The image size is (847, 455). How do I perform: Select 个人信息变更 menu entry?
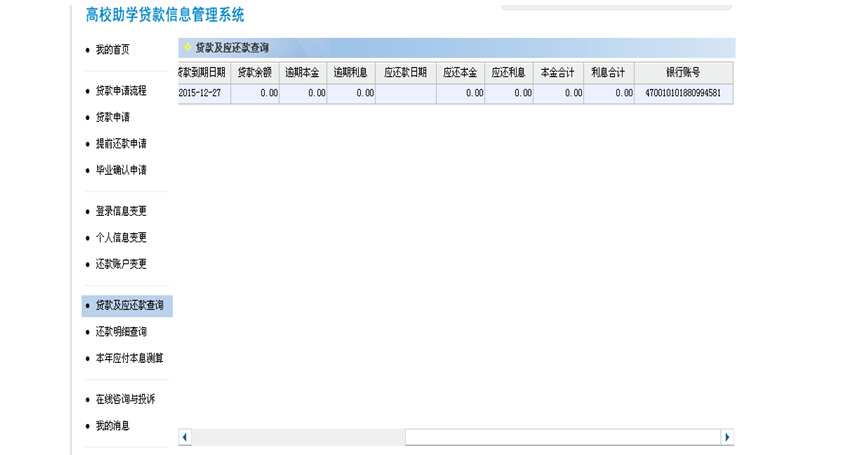[x=121, y=238]
